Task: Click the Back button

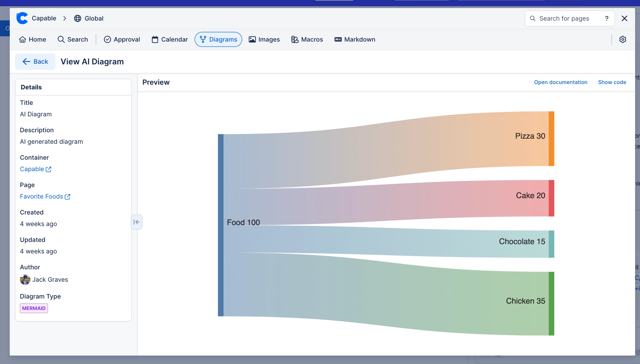Action: click(x=35, y=62)
